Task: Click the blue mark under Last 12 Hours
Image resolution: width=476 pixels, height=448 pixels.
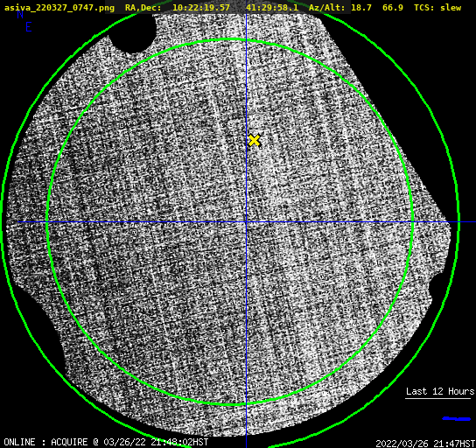Action: point(456,419)
